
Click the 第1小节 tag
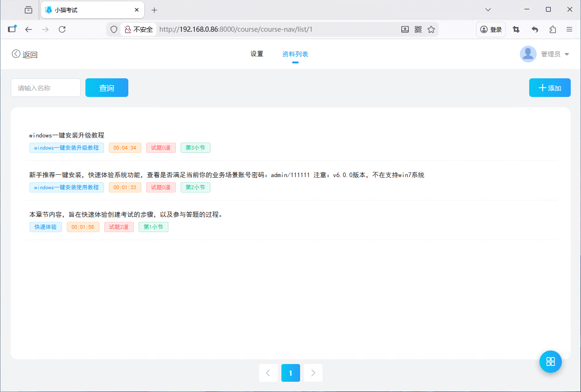154,227
